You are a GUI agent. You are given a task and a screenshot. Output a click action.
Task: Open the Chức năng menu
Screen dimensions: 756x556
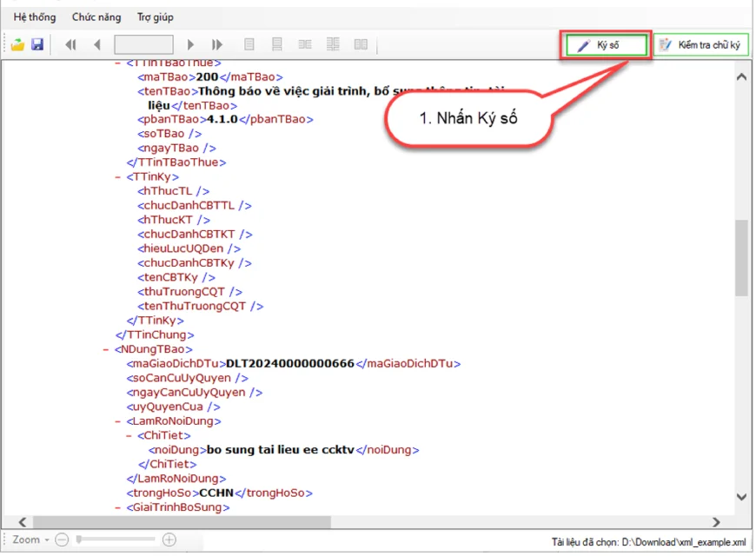(x=96, y=17)
